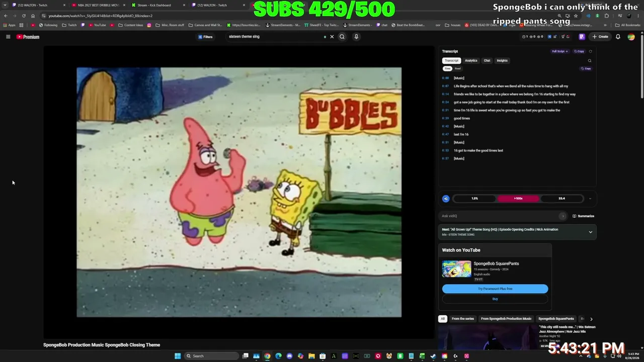Open the Windows Start menu

178,356
